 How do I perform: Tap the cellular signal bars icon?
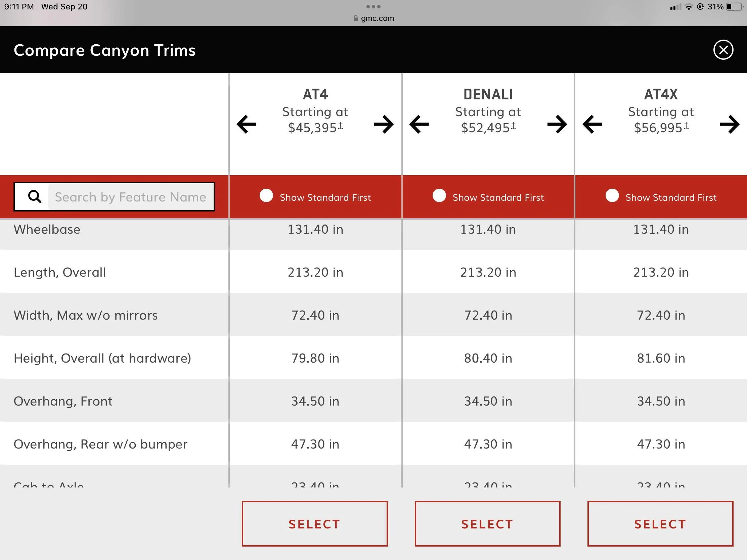point(676,7)
